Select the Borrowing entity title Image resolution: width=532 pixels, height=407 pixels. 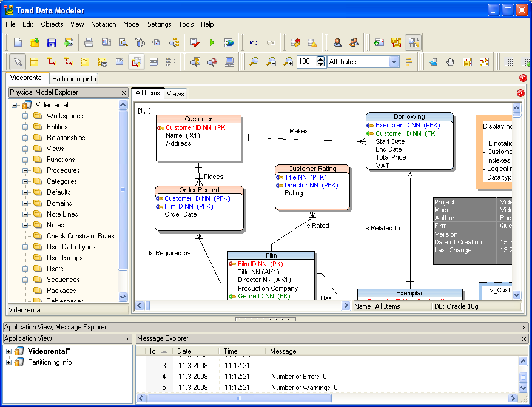(x=409, y=116)
